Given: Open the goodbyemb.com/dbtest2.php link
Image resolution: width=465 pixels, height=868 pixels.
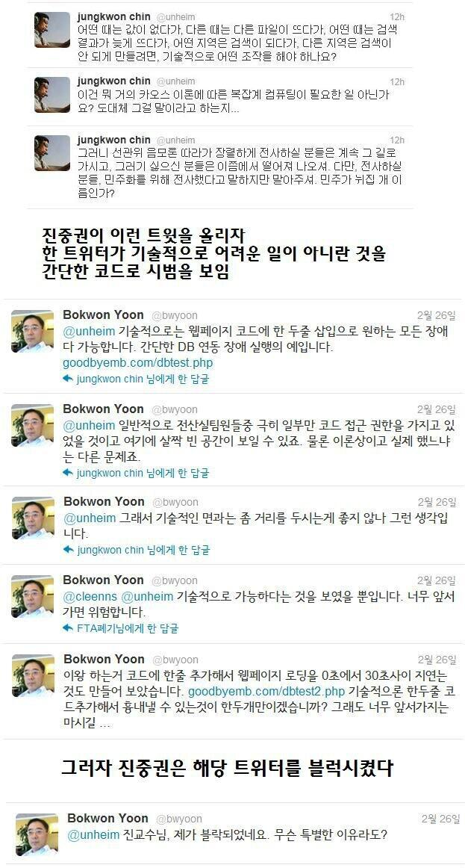Looking at the screenshot, I should tap(266, 692).
